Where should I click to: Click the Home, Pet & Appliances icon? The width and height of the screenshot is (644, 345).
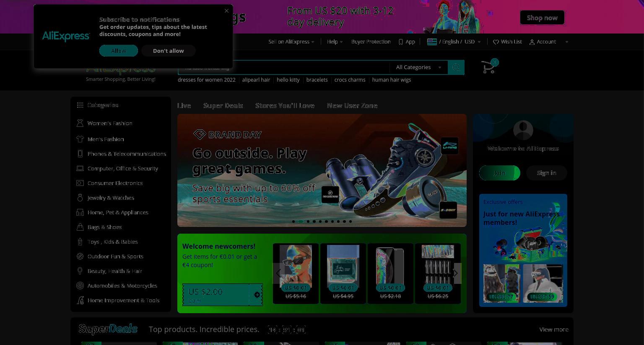click(x=80, y=212)
